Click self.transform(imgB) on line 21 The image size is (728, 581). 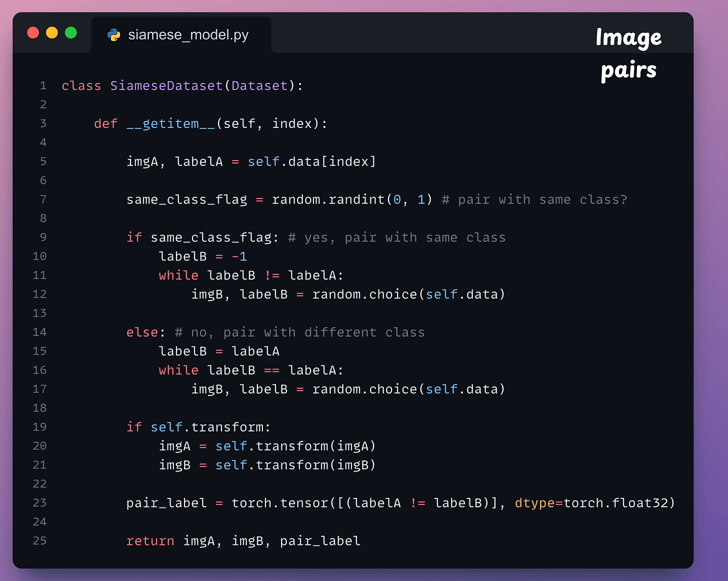[x=295, y=465]
